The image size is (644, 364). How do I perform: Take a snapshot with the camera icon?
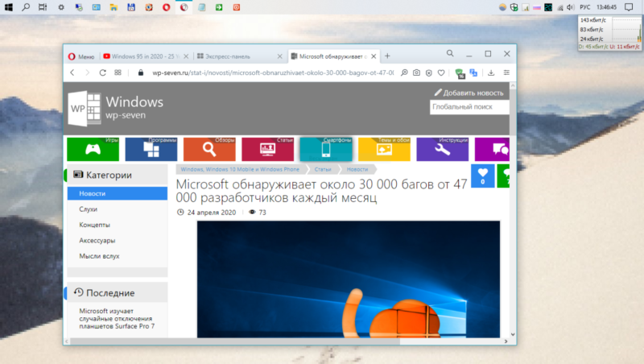(x=416, y=72)
